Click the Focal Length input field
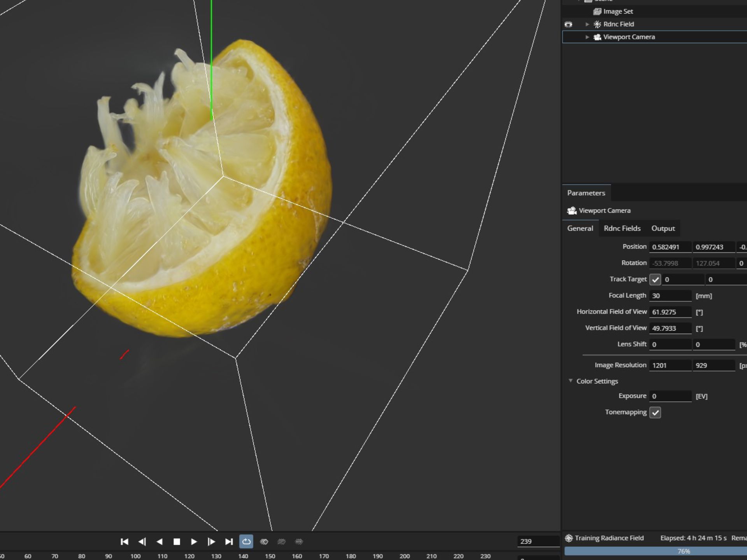 [670, 296]
